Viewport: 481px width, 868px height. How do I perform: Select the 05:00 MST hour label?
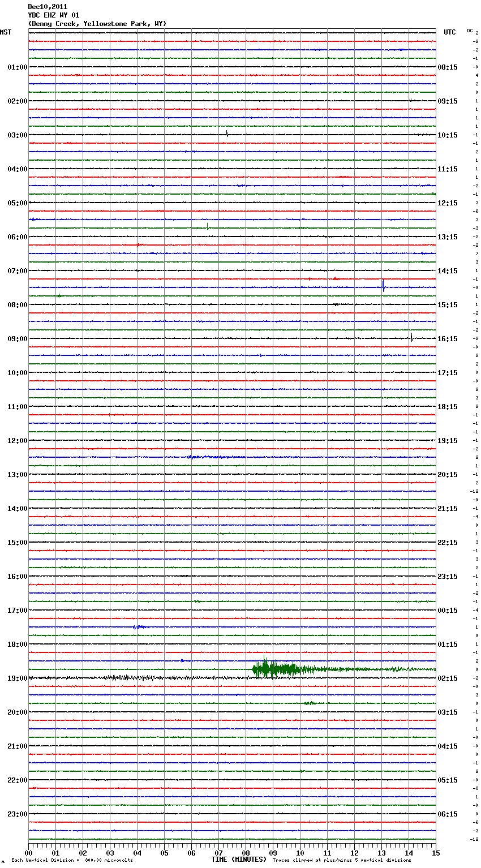click(18, 203)
